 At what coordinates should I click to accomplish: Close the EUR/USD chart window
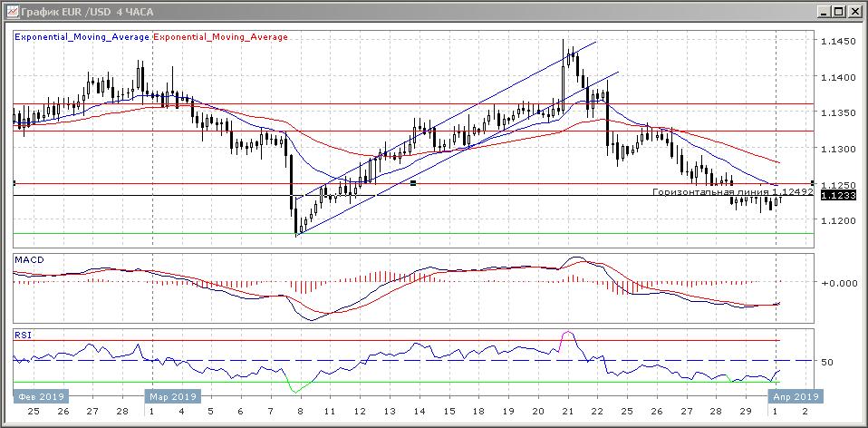tap(854, 12)
